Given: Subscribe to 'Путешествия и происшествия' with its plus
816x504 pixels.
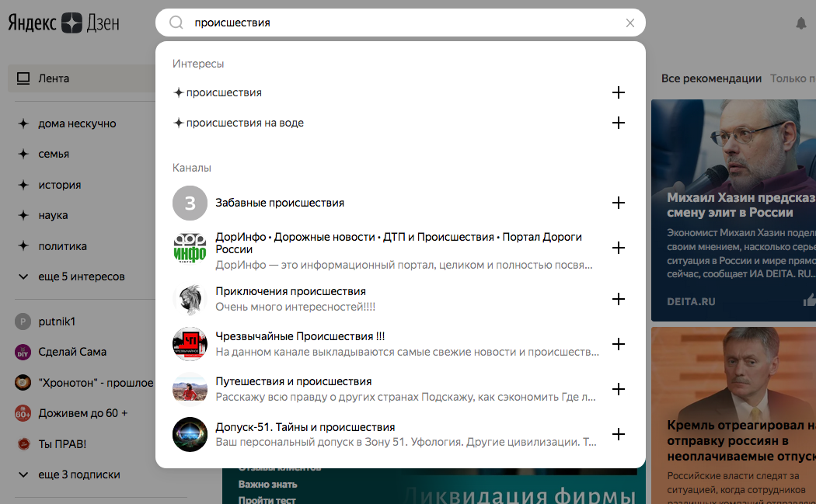Looking at the screenshot, I should tap(619, 389).
